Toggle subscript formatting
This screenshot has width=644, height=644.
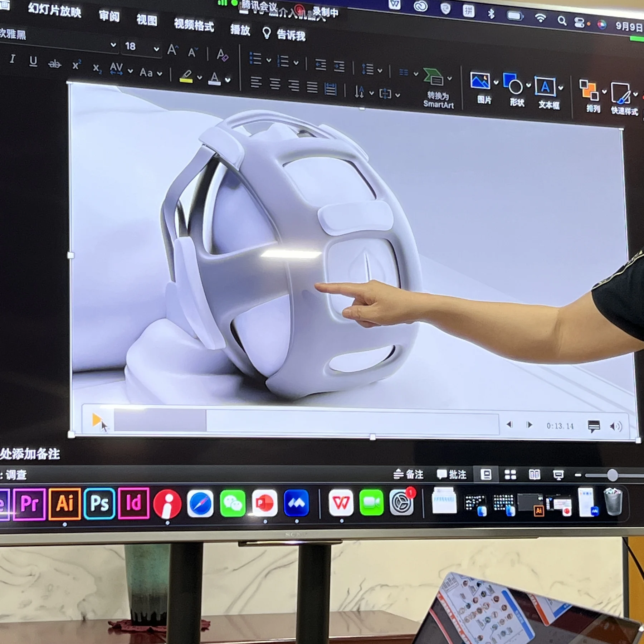point(97,68)
